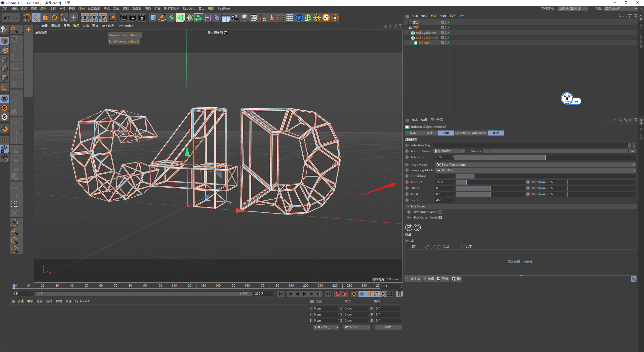Viewport: 644px width, 352px height.
Task: Click the 线性域 linear field button
Action: tap(413, 279)
